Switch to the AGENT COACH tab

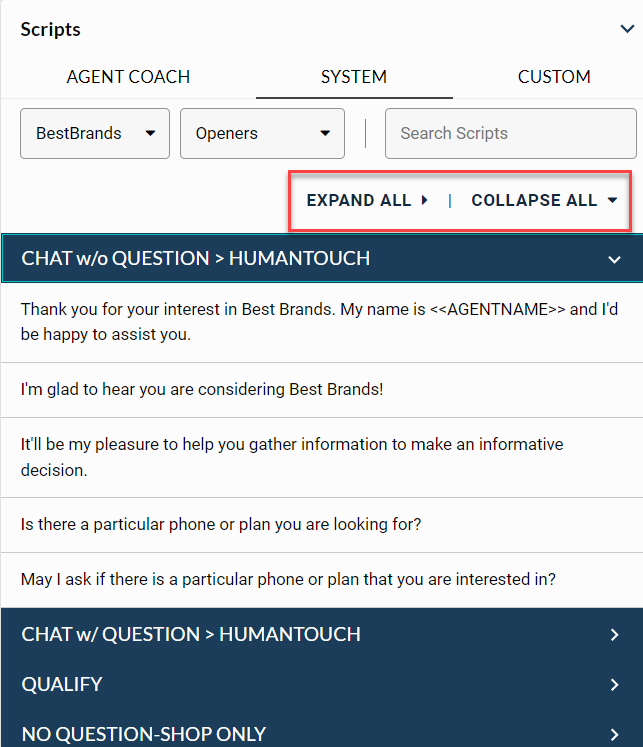128,77
